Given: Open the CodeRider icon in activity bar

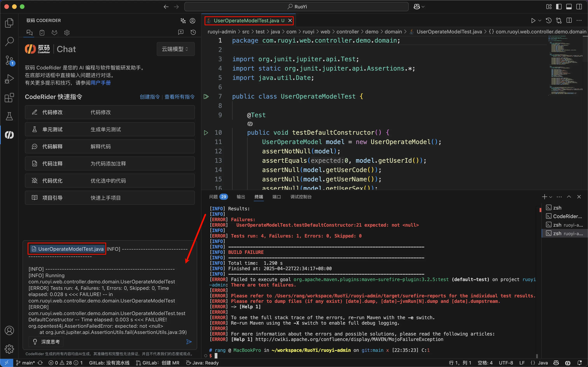Looking at the screenshot, I should coord(9,135).
